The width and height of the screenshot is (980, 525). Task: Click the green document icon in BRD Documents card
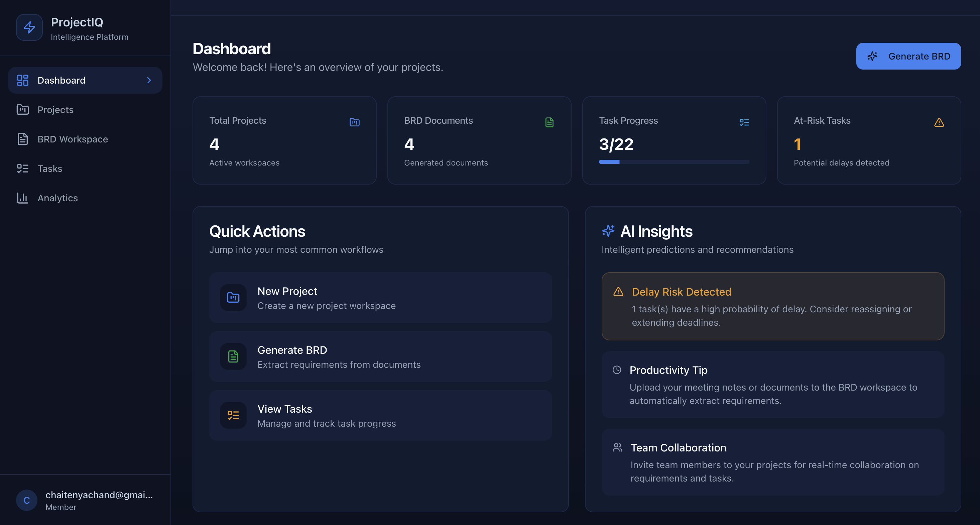[x=549, y=122]
